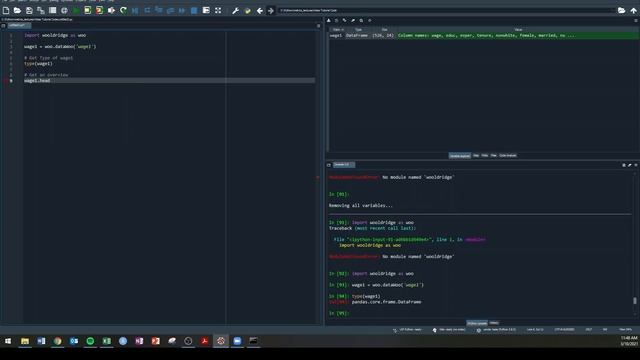This screenshot has height=360, width=640.
Task: Continue execution until next breakpoint
Action: [x=182, y=11]
